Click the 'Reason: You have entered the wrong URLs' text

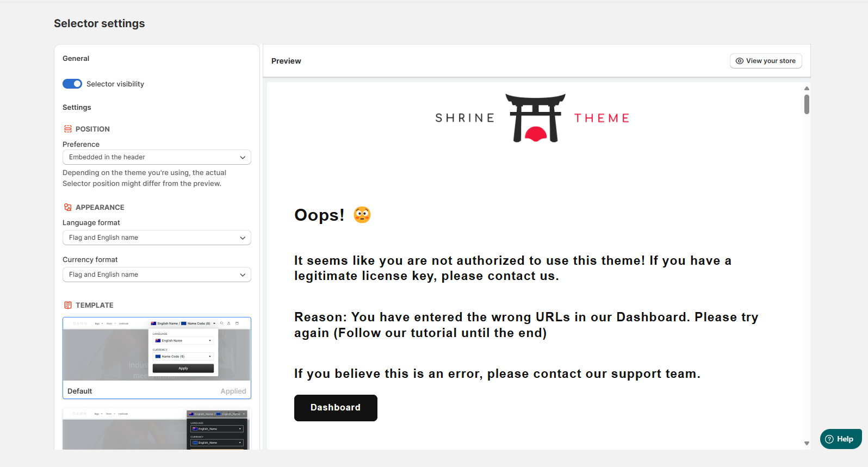pos(526,325)
